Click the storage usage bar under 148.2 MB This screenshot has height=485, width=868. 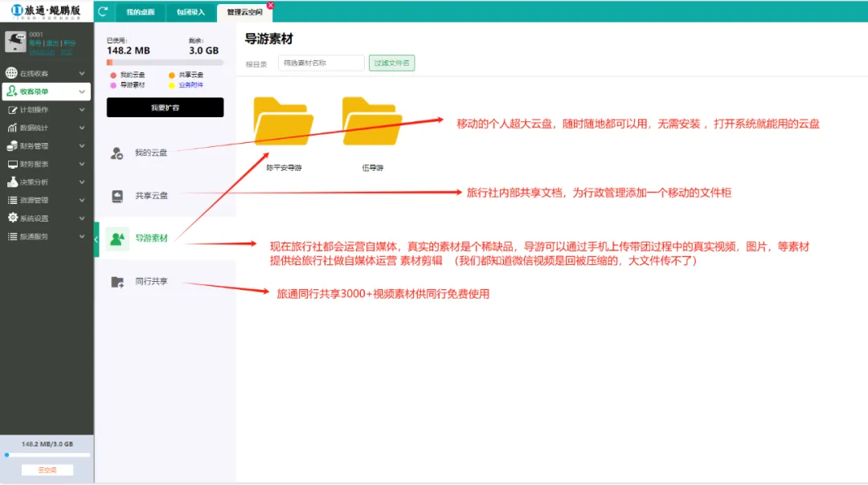point(165,63)
